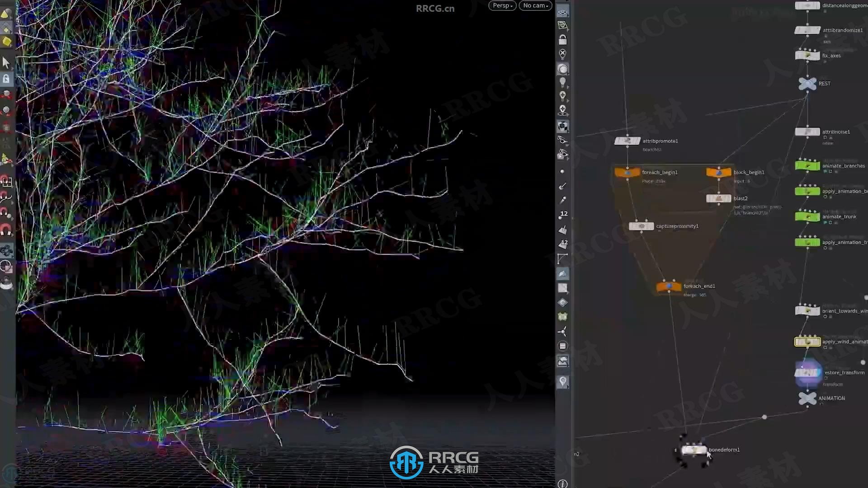Select the attribrandomize1 node
Screen dimensions: 868x488
(x=807, y=30)
